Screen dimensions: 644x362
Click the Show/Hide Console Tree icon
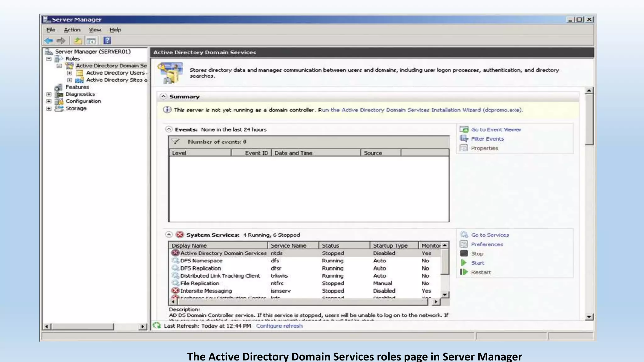pyautogui.click(x=91, y=41)
